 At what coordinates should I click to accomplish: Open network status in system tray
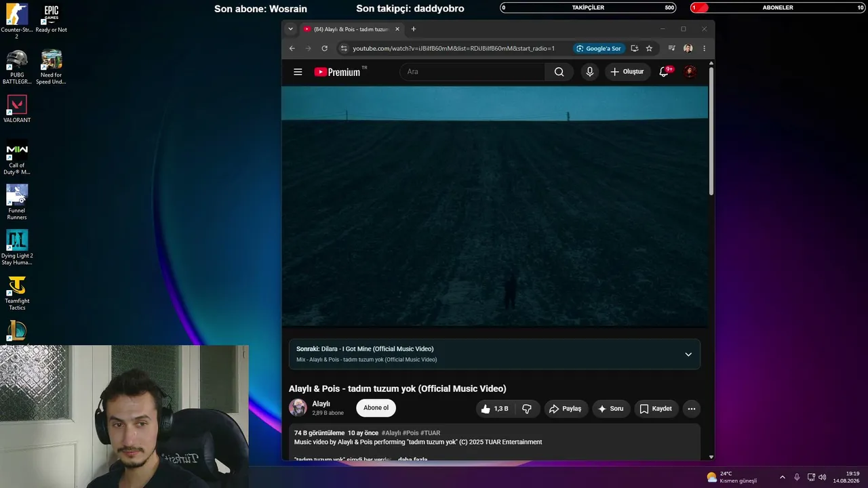pyautogui.click(x=811, y=477)
